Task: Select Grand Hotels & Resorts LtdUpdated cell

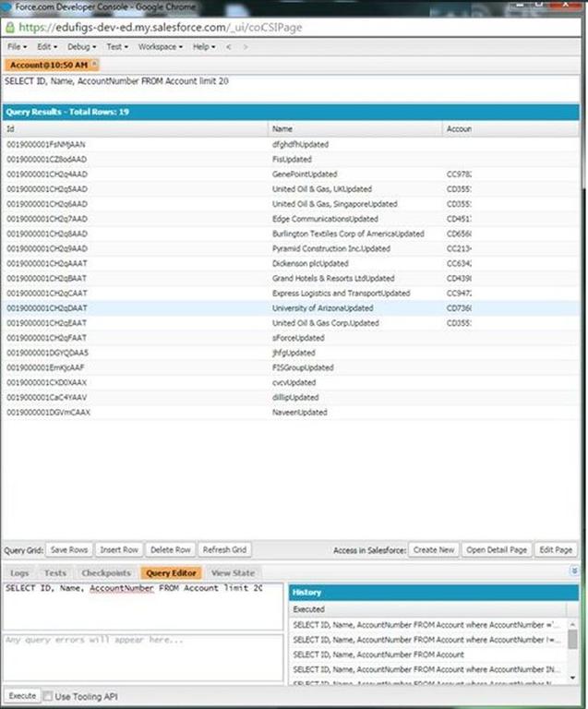Action: (355, 278)
